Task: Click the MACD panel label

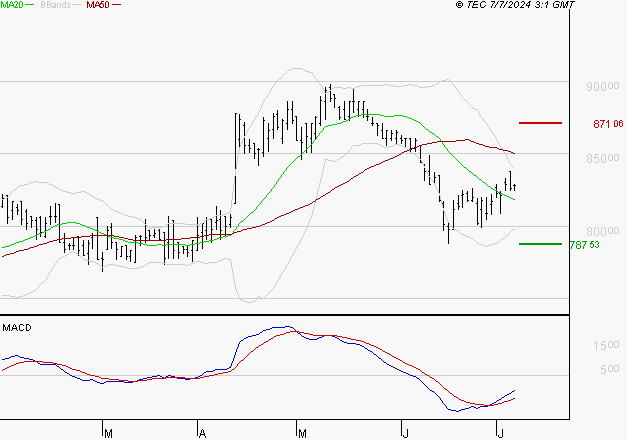Action: pos(17,328)
